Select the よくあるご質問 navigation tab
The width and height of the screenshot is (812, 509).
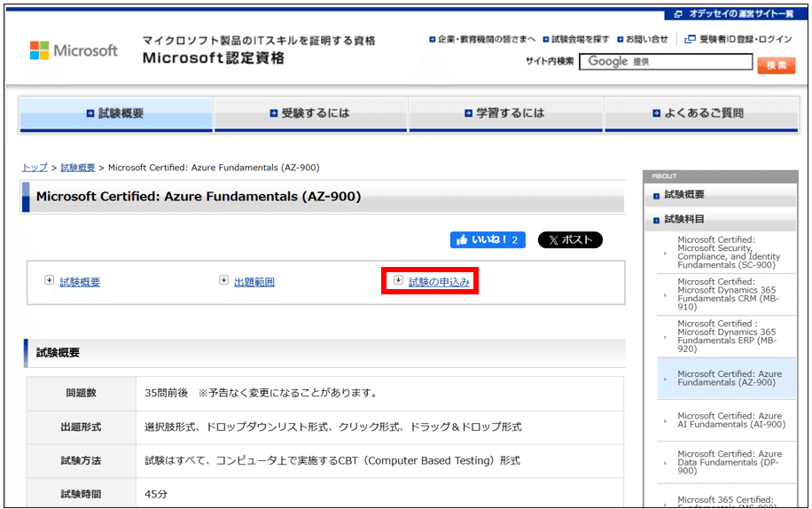(x=702, y=114)
